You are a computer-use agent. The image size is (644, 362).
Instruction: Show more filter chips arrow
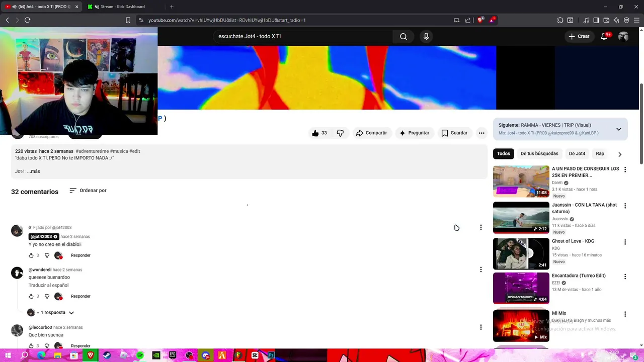pos(619,154)
